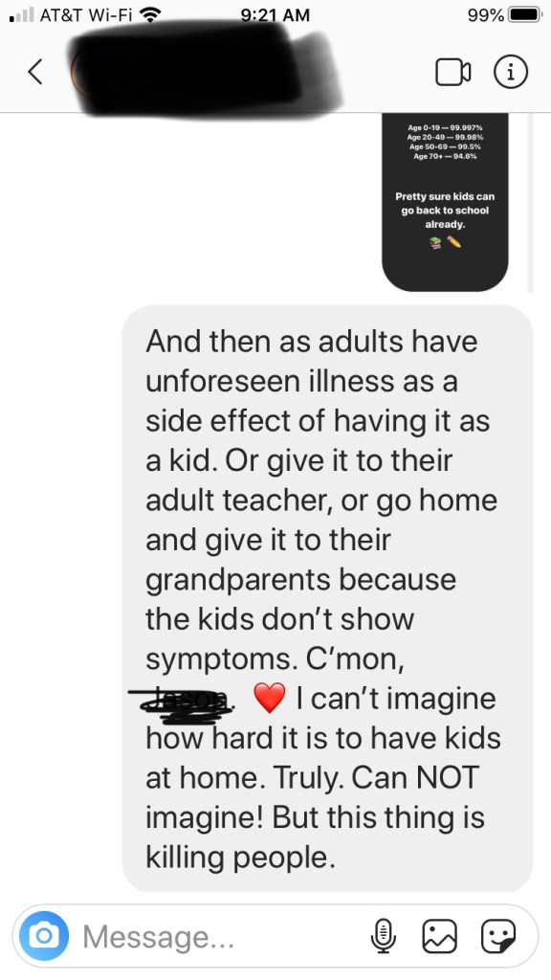Tap 'Pretty sure kids can go back' text
Viewport: 551px width, 980px height.
[x=445, y=210]
